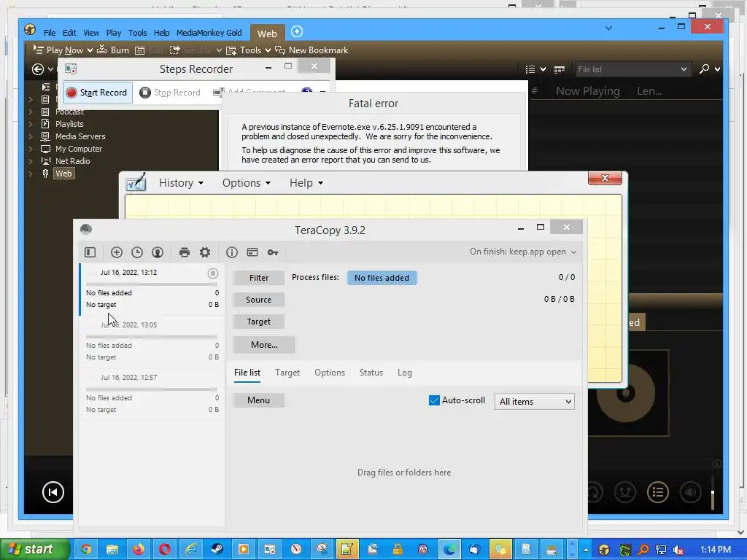The height and width of the screenshot is (560, 747).
Task: Open Steam from the taskbar
Action: coord(217,550)
